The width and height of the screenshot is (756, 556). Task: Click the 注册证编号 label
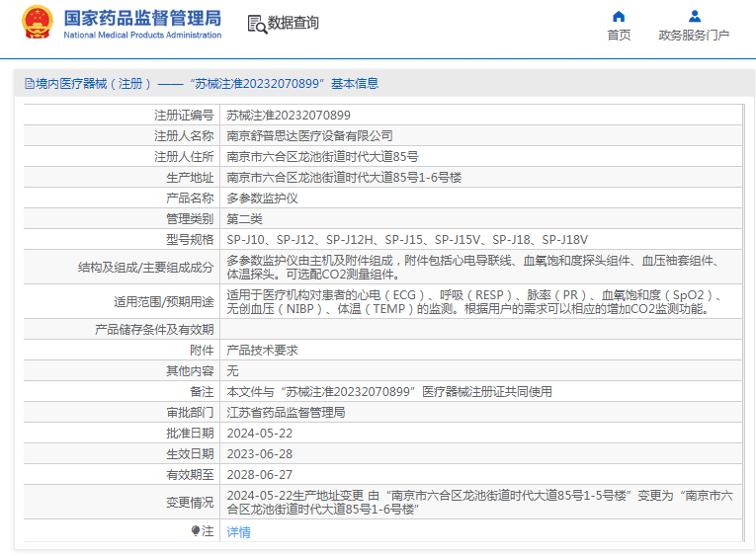(184, 116)
